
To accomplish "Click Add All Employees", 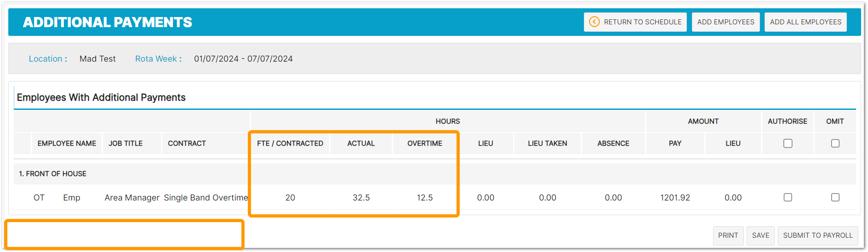I will pos(805,22).
